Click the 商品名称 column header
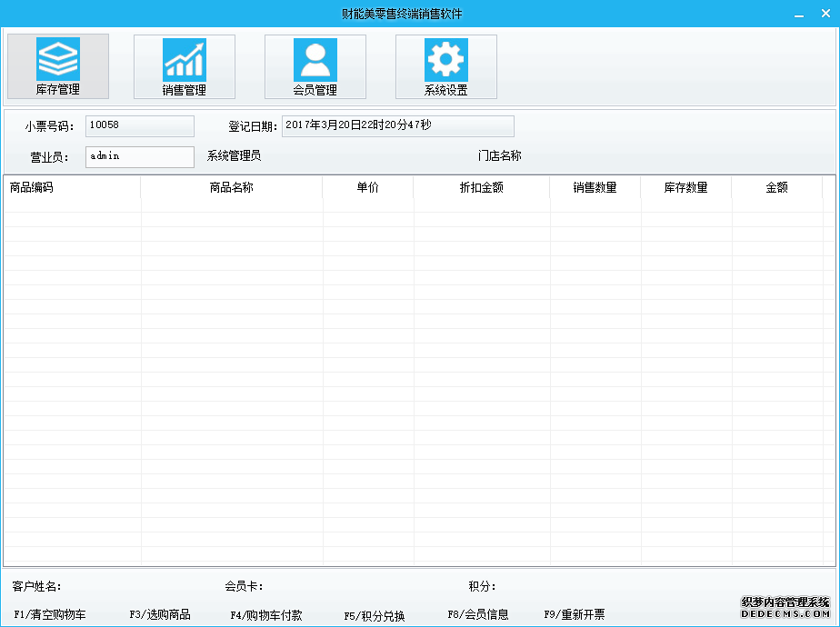 coord(232,187)
